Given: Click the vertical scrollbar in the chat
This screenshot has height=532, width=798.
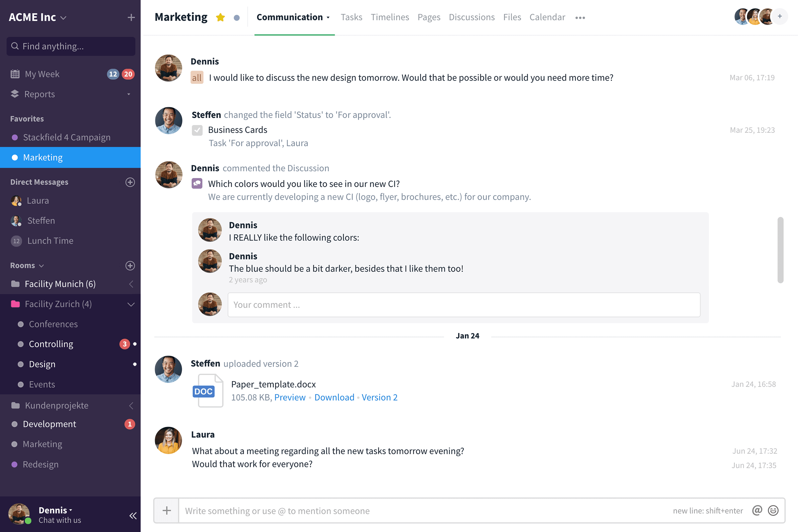Looking at the screenshot, I should coord(780,250).
